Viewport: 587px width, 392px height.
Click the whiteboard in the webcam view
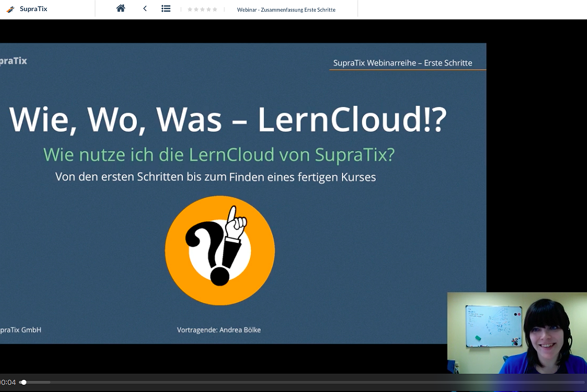(494, 326)
